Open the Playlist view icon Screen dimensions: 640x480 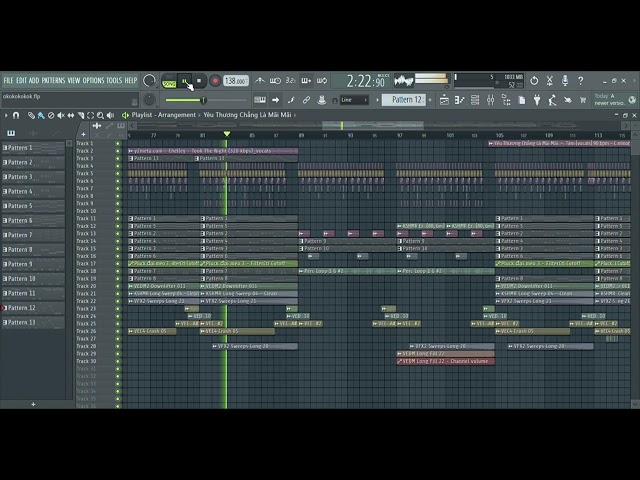click(444, 100)
